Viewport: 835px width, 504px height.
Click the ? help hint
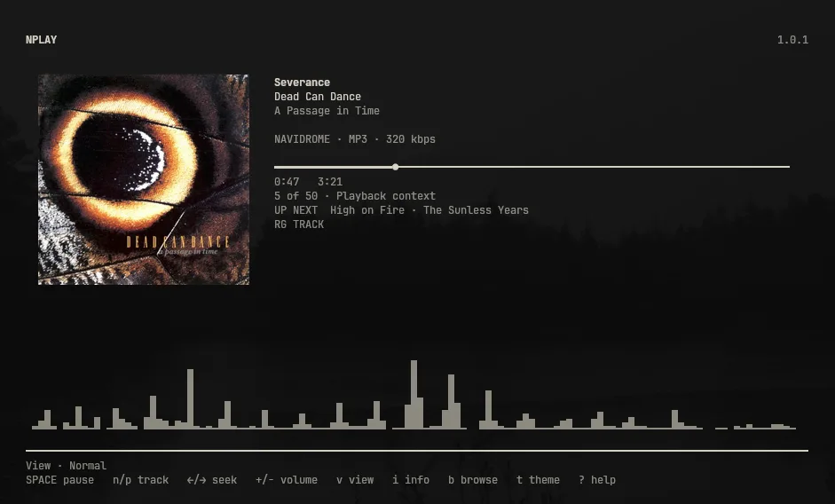point(597,480)
